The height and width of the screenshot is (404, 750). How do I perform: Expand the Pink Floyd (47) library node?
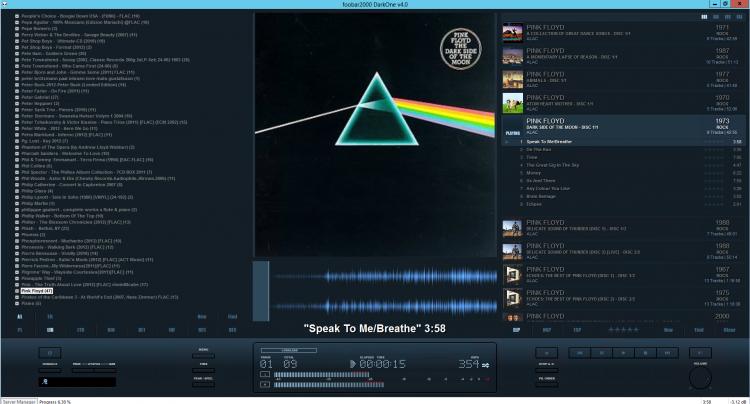point(17,291)
